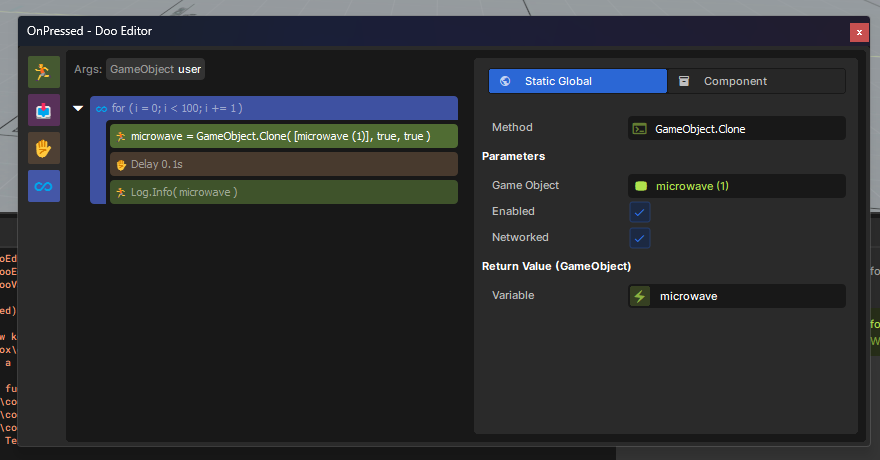The width and height of the screenshot is (880, 460).
Task: Close the Doo Editor window
Action: pos(858,32)
